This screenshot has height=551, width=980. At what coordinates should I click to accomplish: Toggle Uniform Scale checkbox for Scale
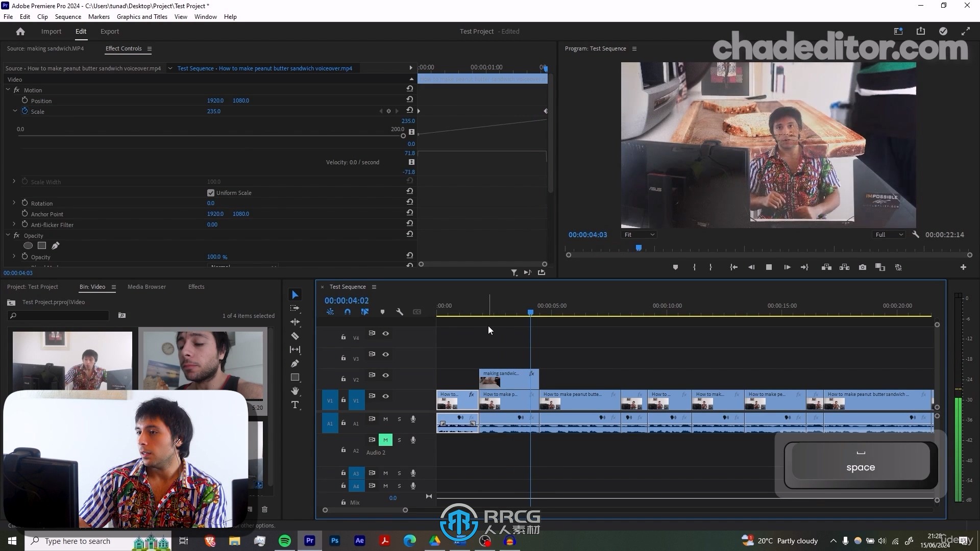(210, 192)
